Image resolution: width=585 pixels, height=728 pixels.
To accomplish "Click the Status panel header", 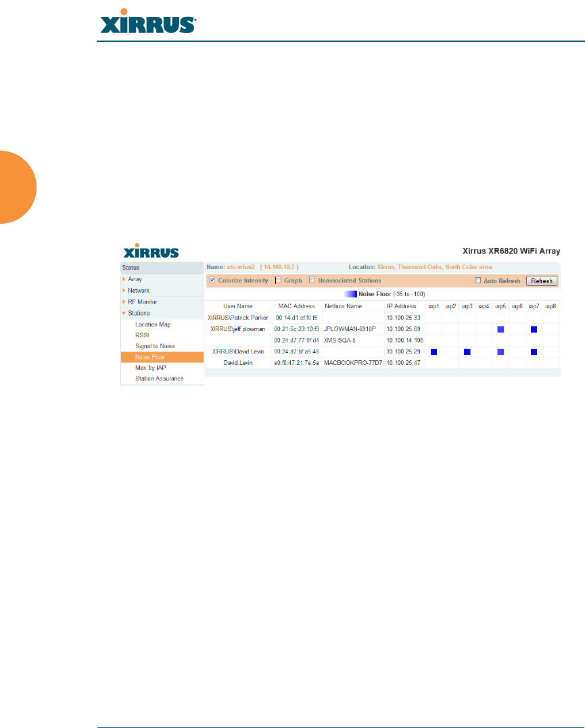I will coord(162,268).
